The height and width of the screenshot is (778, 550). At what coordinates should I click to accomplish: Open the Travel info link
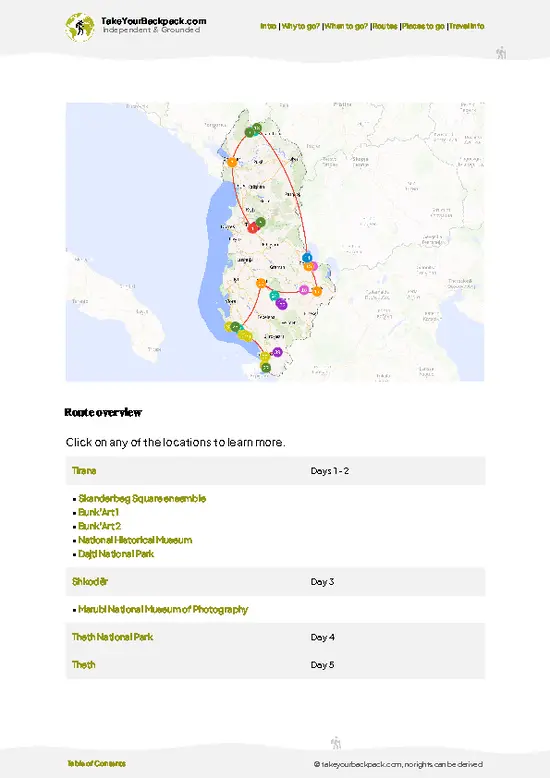(467, 26)
